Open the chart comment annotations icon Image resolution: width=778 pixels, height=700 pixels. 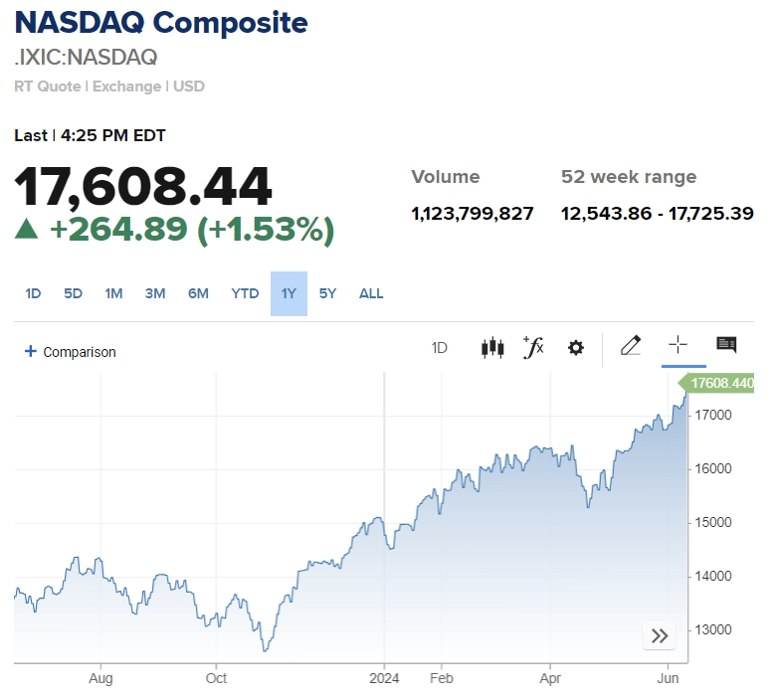click(x=726, y=346)
